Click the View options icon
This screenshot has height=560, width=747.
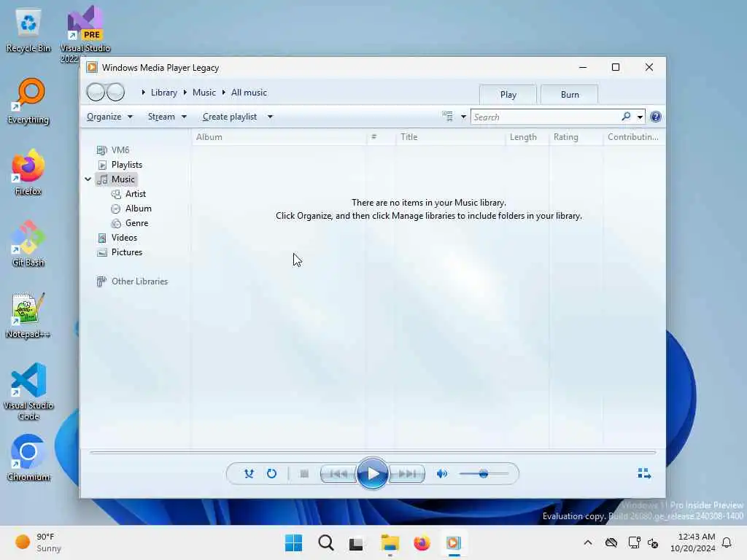point(447,116)
